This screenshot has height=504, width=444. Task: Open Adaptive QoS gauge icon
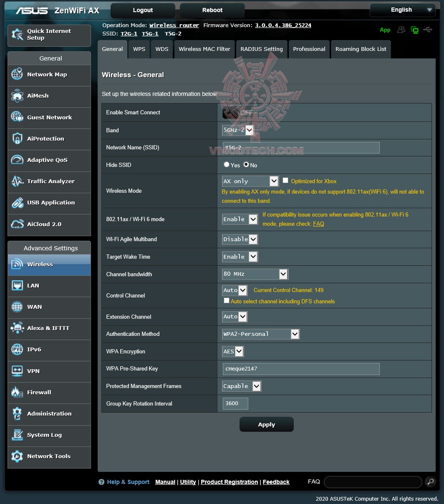pos(17,160)
